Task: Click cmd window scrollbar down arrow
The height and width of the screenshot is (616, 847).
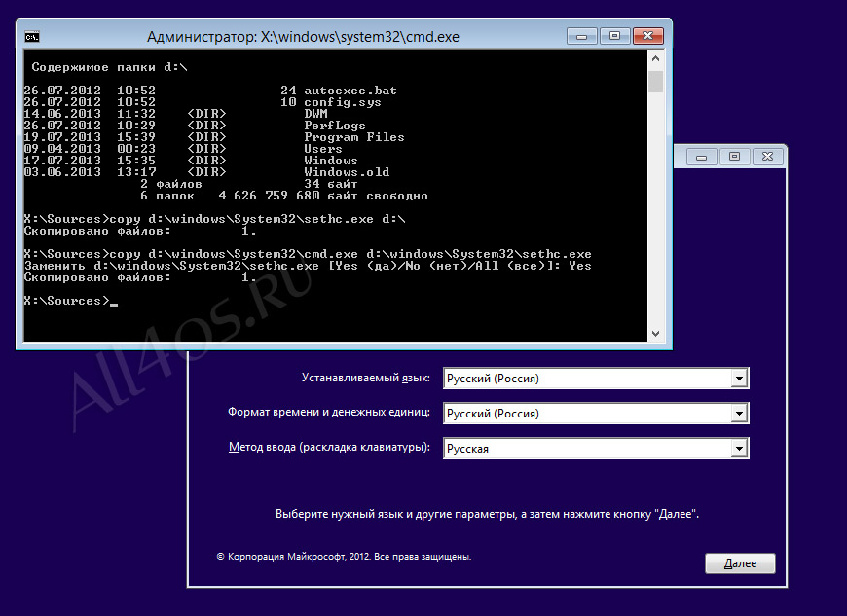Action: [656, 334]
